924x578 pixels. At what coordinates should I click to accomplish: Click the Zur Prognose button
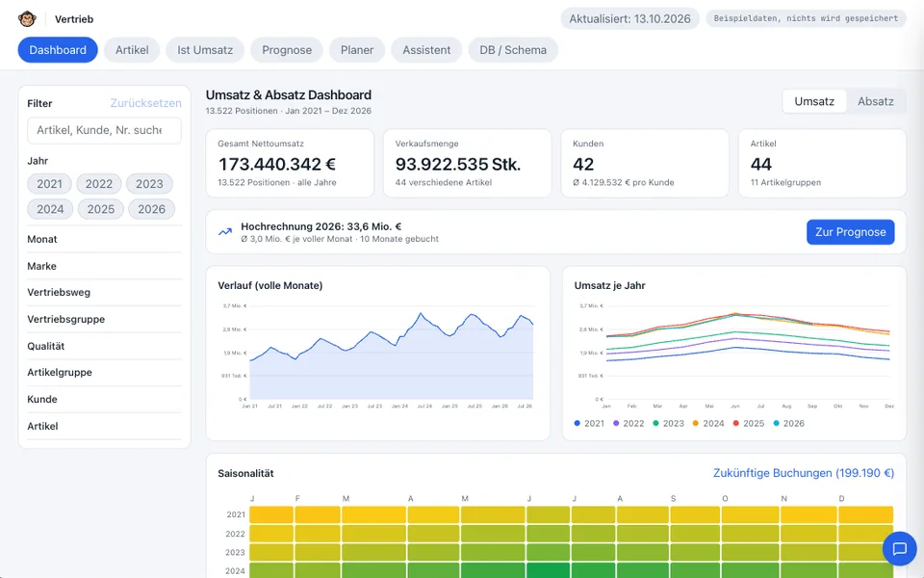pyautogui.click(x=850, y=232)
